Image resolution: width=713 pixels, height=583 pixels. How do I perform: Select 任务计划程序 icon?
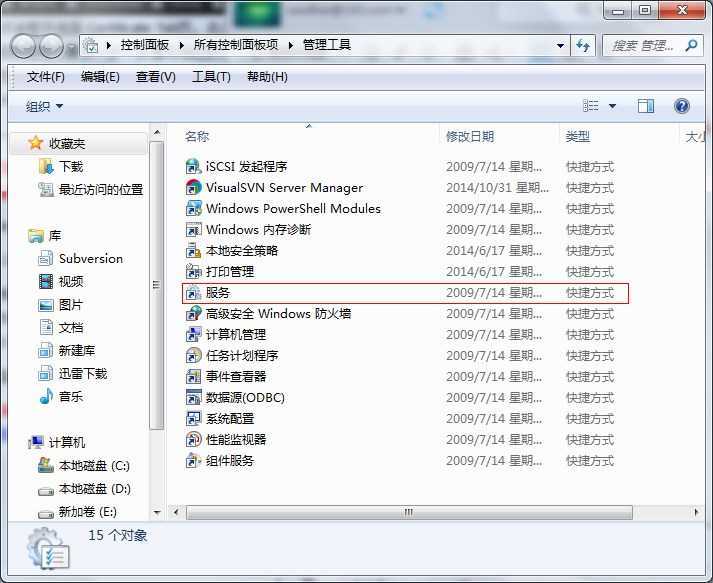tap(193, 356)
